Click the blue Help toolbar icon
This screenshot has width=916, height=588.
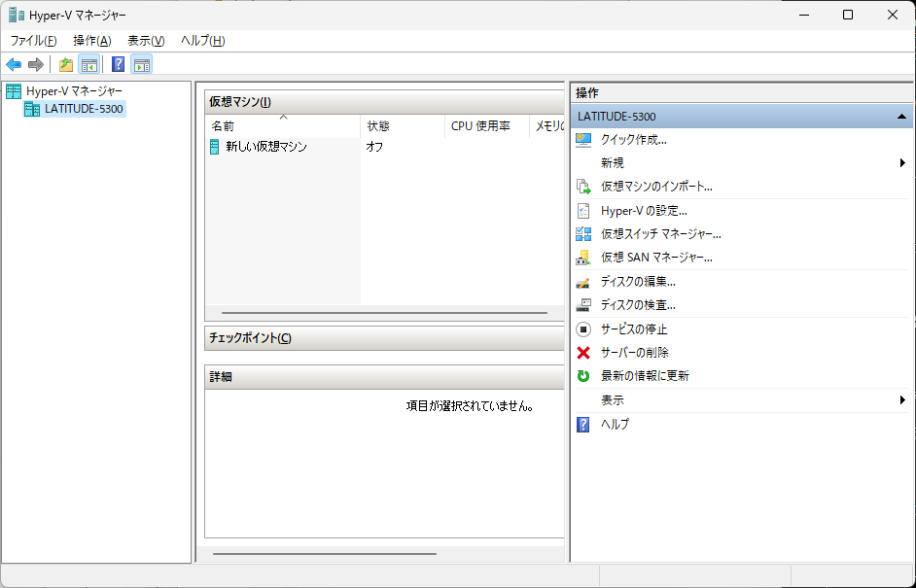(118, 64)
